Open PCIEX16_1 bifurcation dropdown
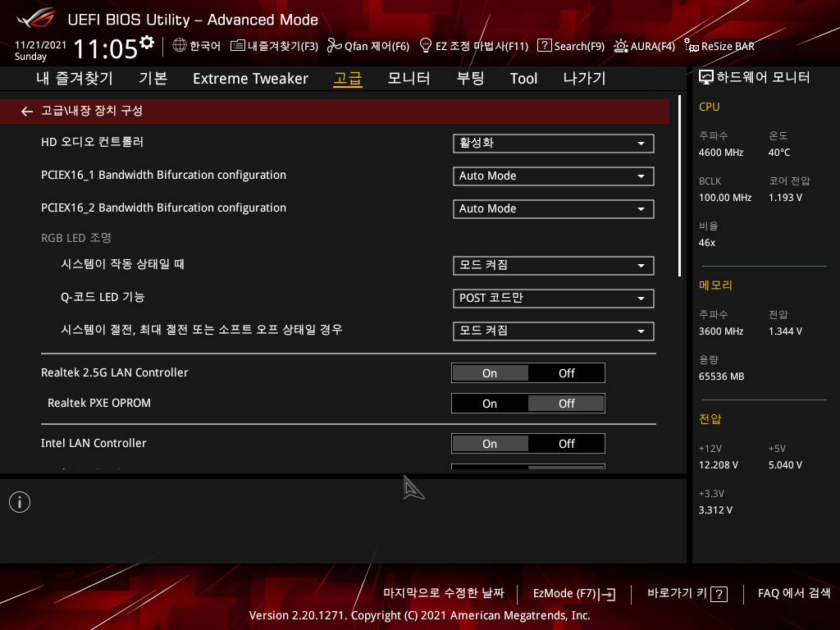Image resolution: width=840 pixels, height=630 pixels. tap(554, 176)
